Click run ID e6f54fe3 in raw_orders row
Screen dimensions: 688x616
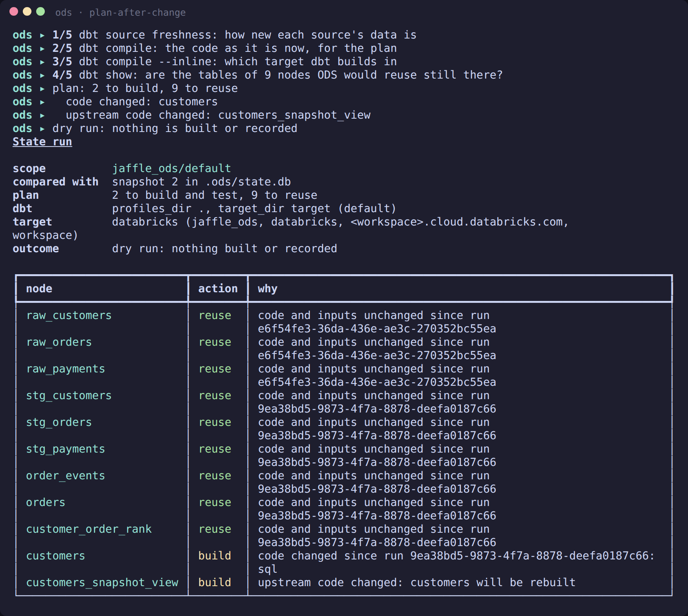pyautogui.click(x=377, y=356)
